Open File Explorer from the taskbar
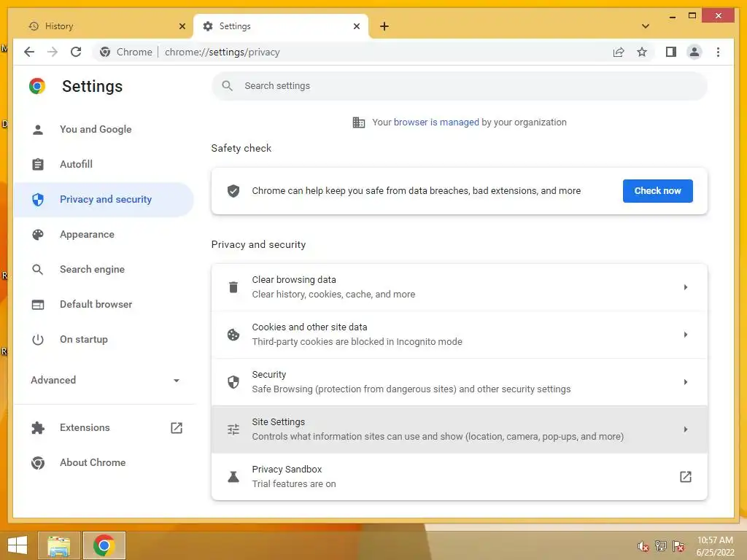This screenshot has height=560, width=747. pos(59,545)
